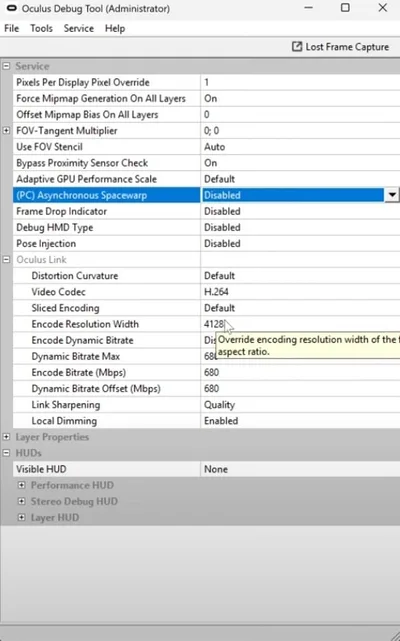The image size is (400, 641).
Task: Select the Dynamic Bitrate Max label
Action: tap(76, 356)
